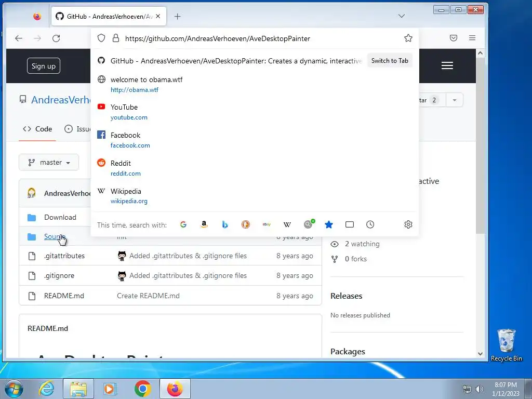The width and height of the screenshot is (532, 399).
Task: Launch Google Chrome from taskbar
Action: [x=142, y=389]
